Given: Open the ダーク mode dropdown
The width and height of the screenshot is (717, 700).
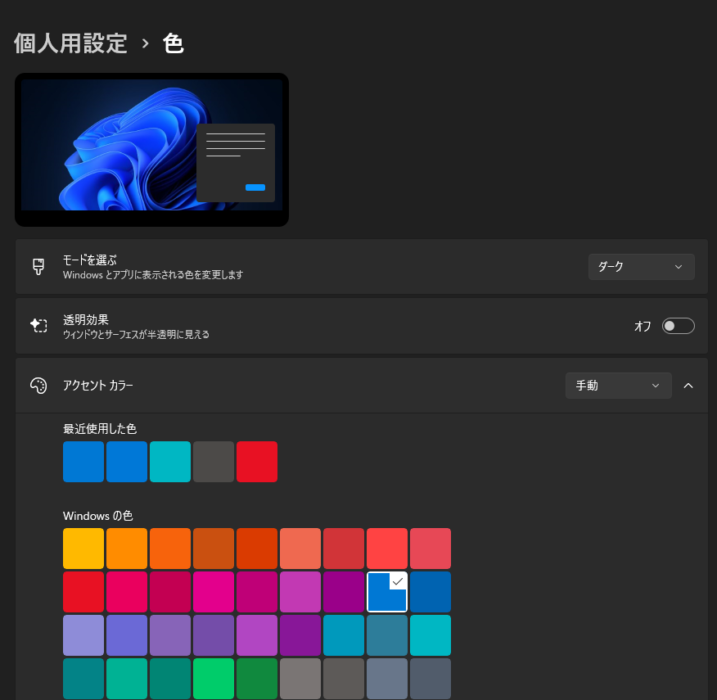Looking at the screenshot, I should click(640, 267).
